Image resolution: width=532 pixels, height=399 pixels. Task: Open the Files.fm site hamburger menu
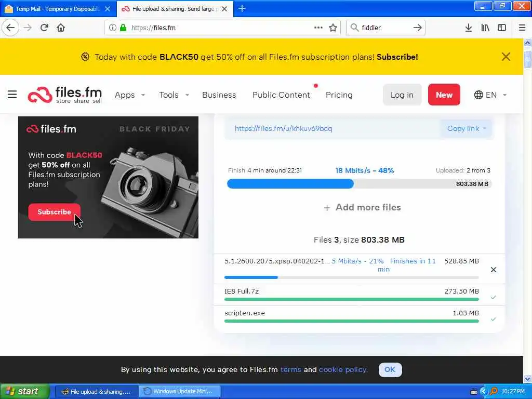pos(12,95)
